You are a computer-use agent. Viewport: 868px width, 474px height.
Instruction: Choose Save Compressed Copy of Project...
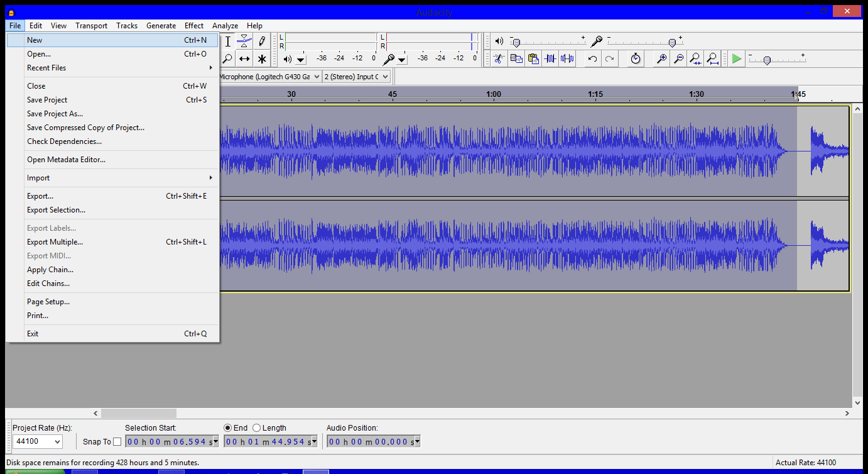tap(112, 128)
